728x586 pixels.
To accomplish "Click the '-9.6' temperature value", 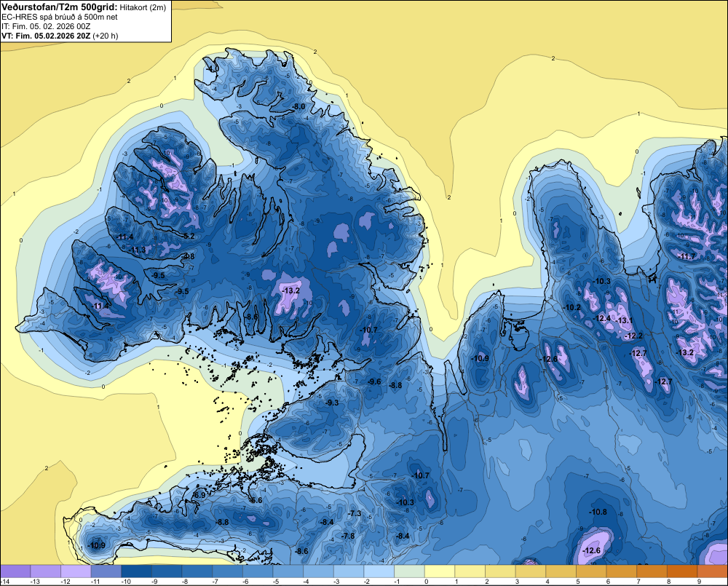I will click(x=374, y=381).
